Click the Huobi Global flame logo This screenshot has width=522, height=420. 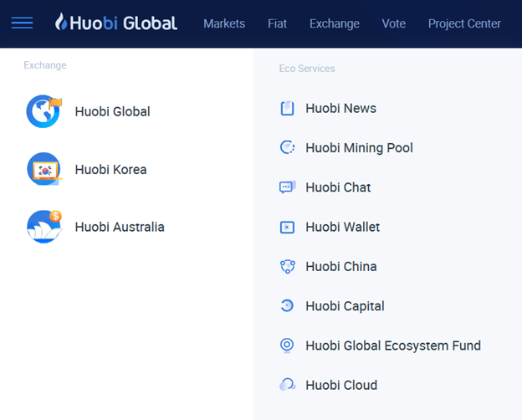[x=60, y=22]
